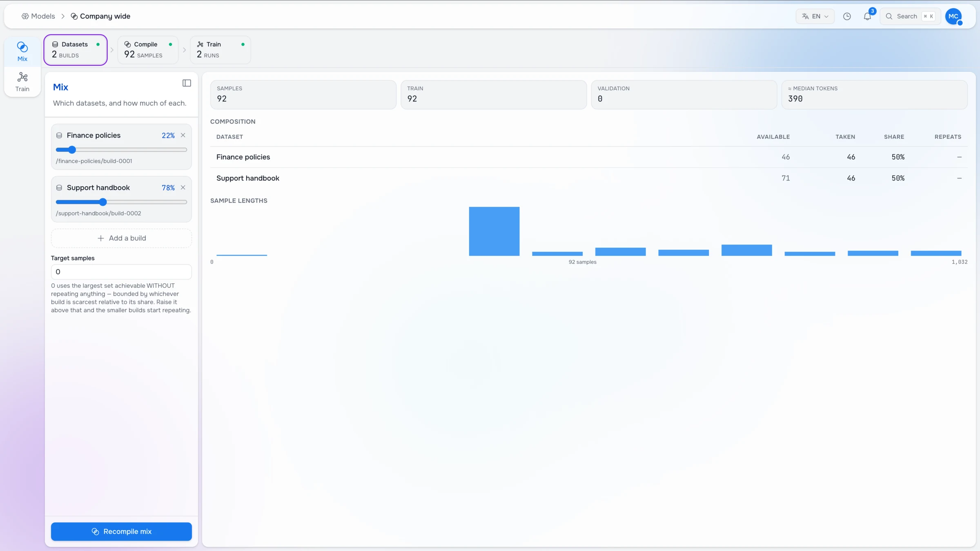Select the Datasets step tab
The image size is (980, 551).
coord(76,50)
